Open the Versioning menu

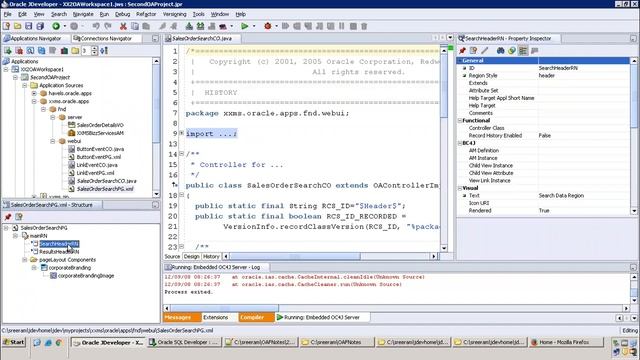[x=174, y=14]
